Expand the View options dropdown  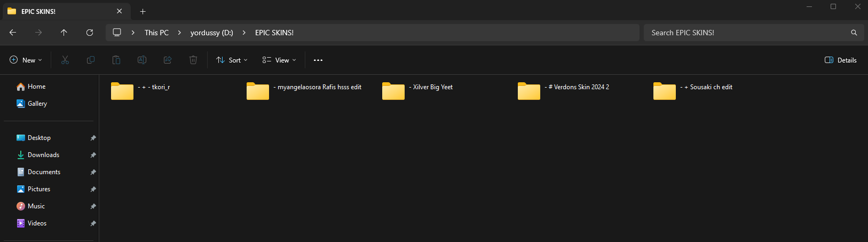point(279,60)
